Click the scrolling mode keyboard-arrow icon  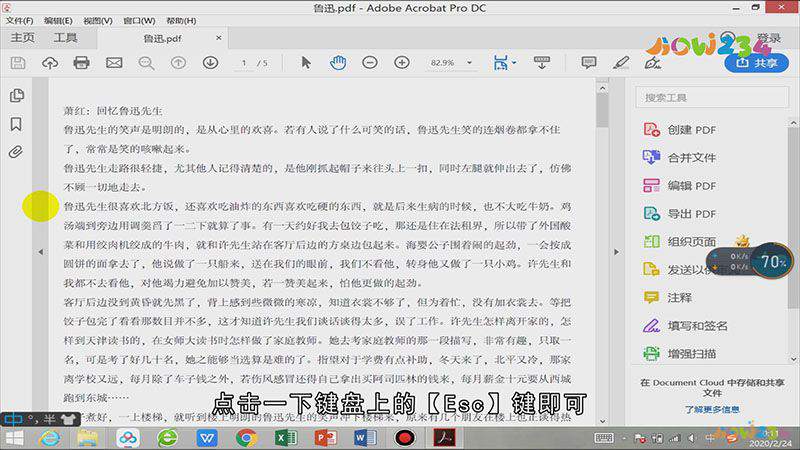pos(542,63)
